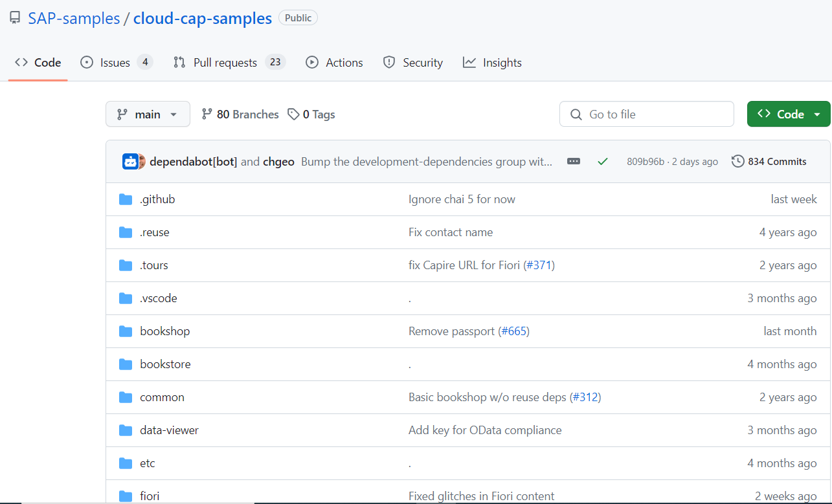Open the cloud-cap-samples repository link
Screen dimensions: 832x504
[203, 19]
